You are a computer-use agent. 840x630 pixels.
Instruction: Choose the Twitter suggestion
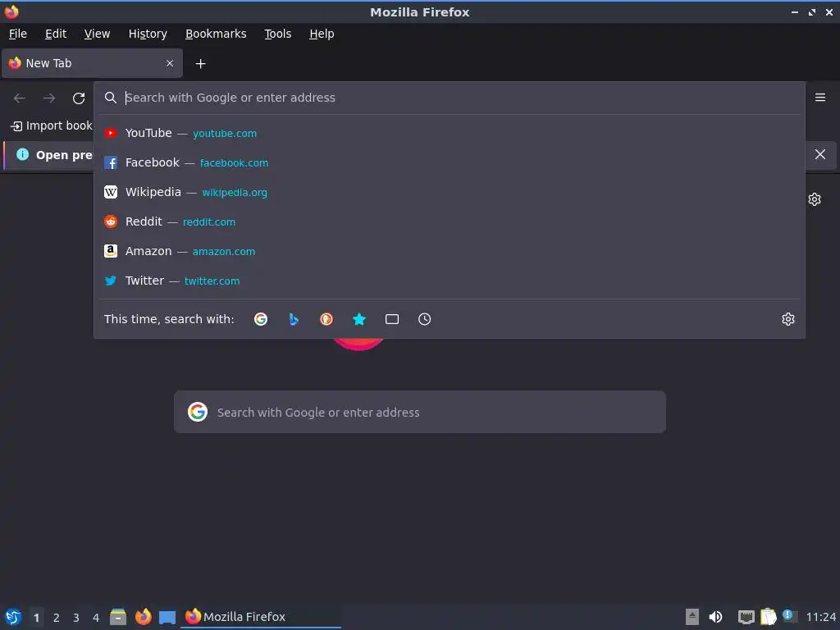[x=450, y=281]
